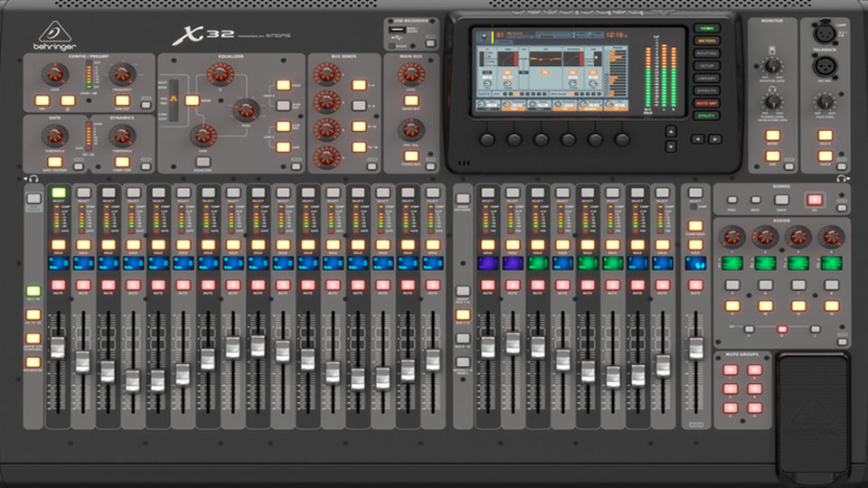The height and width of the screenshot is (488, 868).
Task: Open the LIBRARY view button
Action: point(707,78)
